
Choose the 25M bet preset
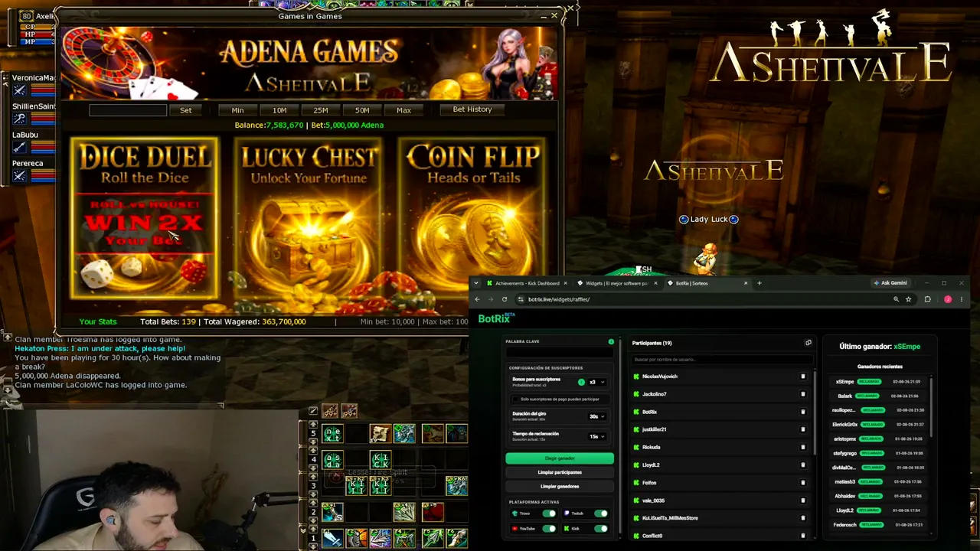coord(321,110)
